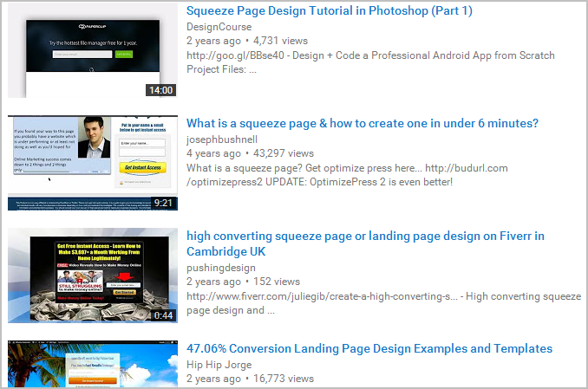Click the 0:44 duration badge
This screenshot has height=389, width=588.
(163, 315)
